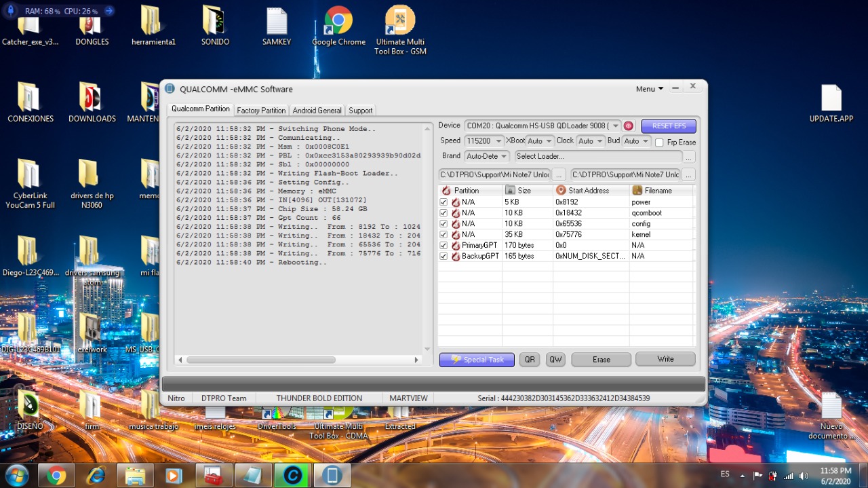Viewport: 868px width, 488px height.
Task: Click the ES language indicator in tray
Action: [x=724, y=474]
